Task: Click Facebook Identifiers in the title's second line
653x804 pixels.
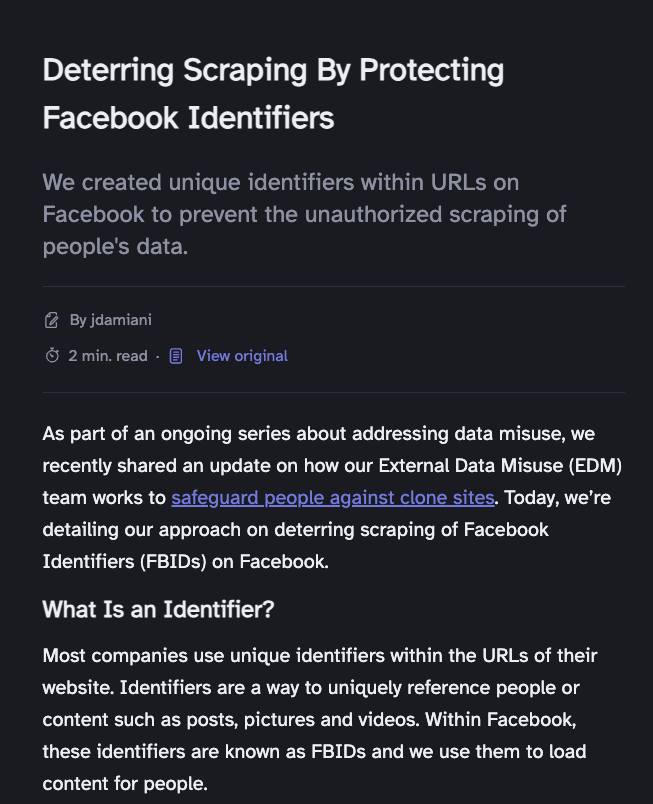Action: pyautogui.click(x=189, y=117)
